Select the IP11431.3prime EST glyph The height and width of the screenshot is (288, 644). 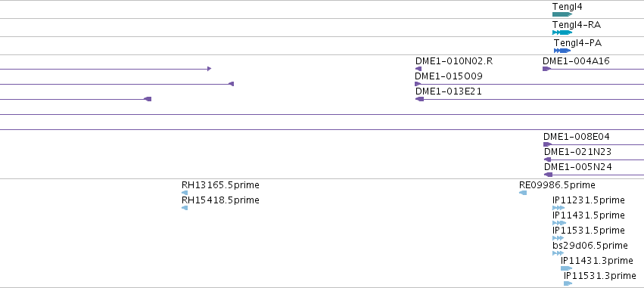coord(566,268)
